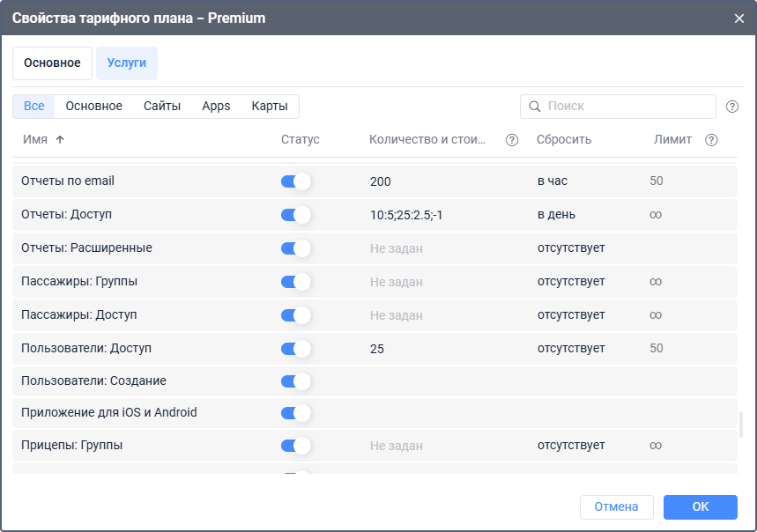Switch to the Услуги tab

click(x=127, y=63)
